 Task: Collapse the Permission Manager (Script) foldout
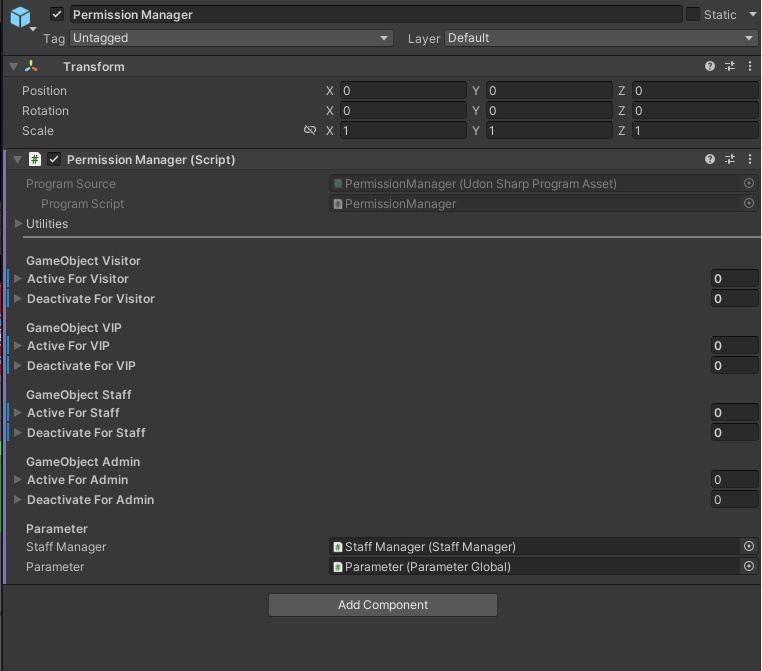17,159
